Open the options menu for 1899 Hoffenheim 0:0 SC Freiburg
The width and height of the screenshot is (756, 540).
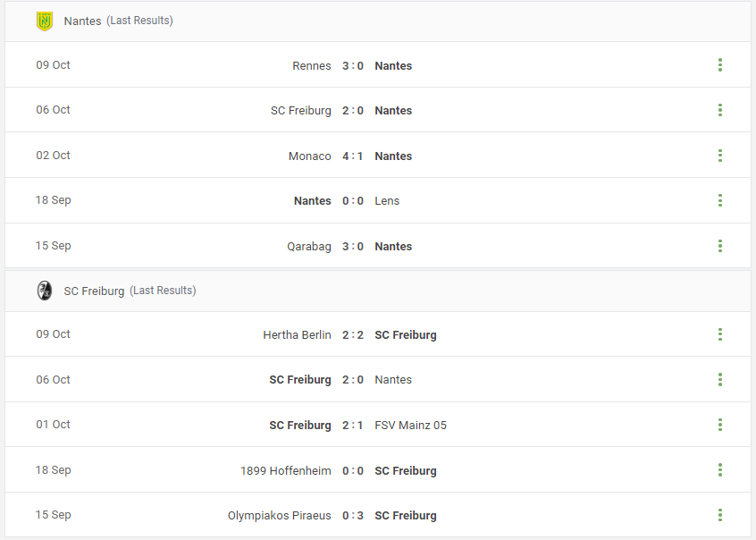[x=720, y=470]
